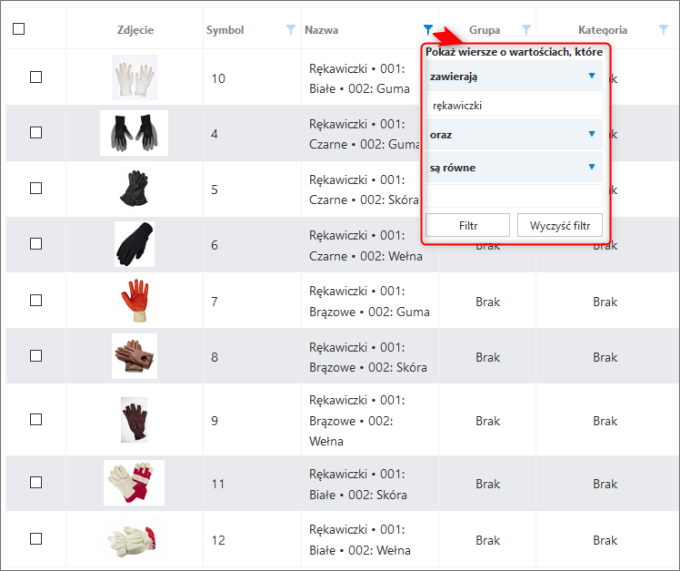Open the filter icon in Grupa column header
Viewport: 680px width, 571px height.
[526, 29]
